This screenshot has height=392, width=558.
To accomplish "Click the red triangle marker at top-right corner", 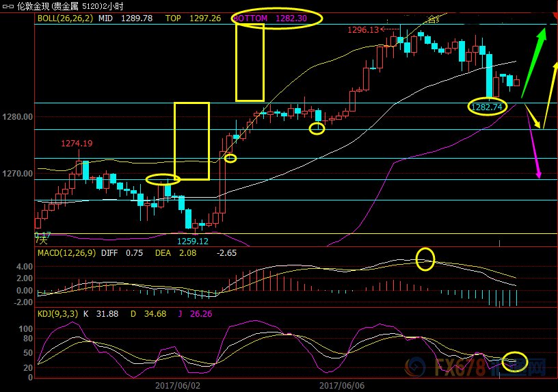I will [554, 15].
